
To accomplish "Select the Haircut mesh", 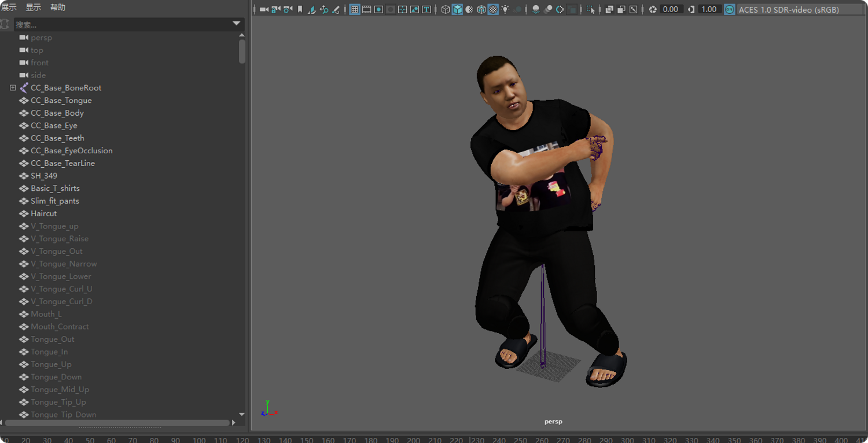I will [43, 213].
